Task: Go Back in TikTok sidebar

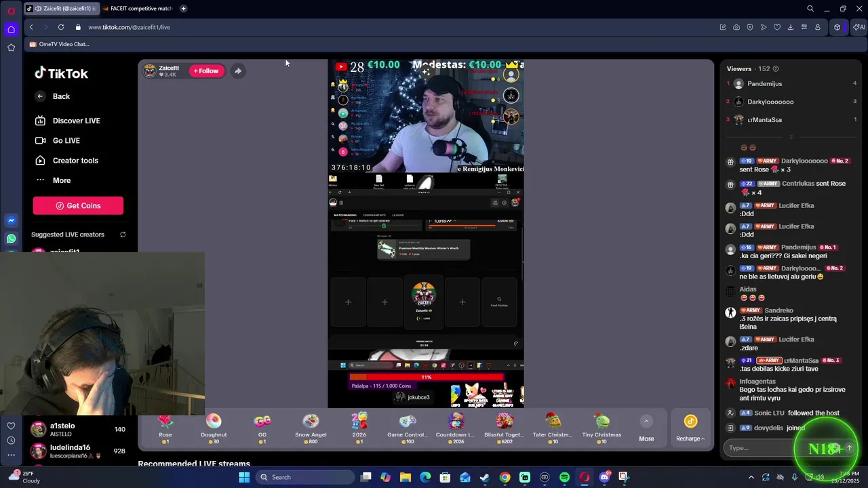Action: (53, 96)
